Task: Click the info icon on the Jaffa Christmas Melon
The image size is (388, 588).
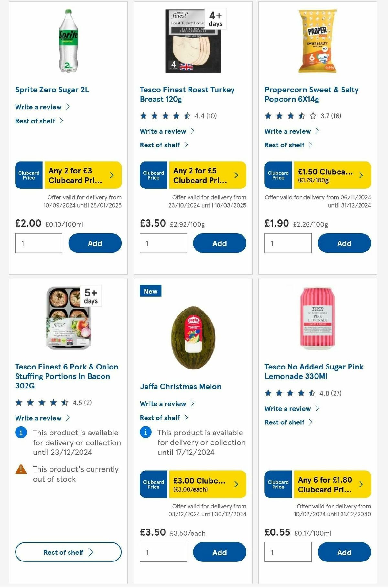Action: pyautogui.click(x=146, y=433)
